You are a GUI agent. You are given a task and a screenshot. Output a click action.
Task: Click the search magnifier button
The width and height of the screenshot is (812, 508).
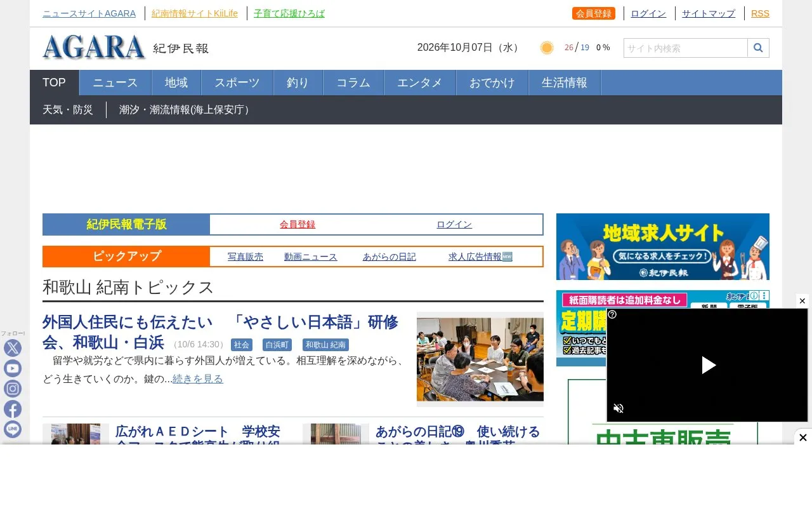758,48
